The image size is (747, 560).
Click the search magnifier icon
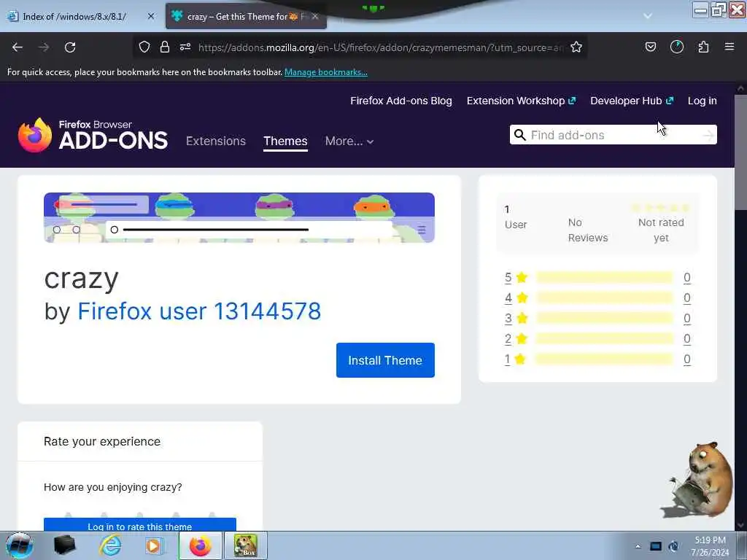click(x=519, y=135)
